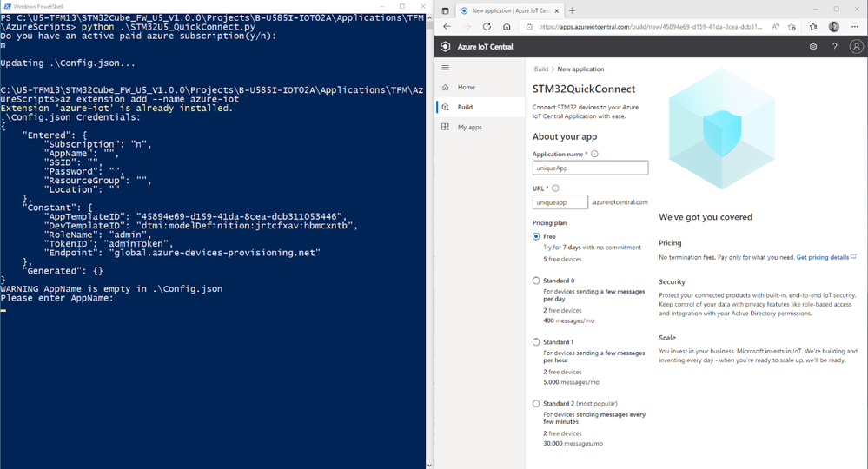The height and width of the screenshot is (469, 868).
Task: Click the "Endpoint" line in PowerShell
Action: pos(182,253)
